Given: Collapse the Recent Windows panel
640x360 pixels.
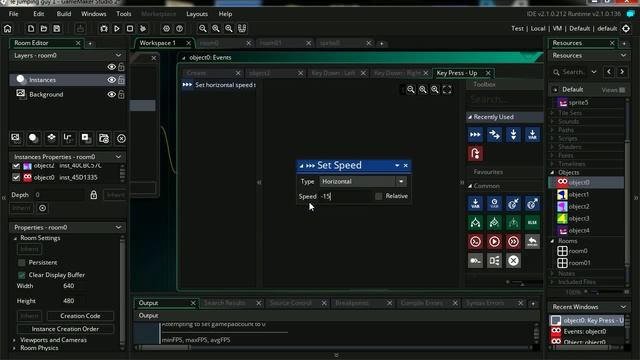Looking at the screenshot, I should point(623,307).
